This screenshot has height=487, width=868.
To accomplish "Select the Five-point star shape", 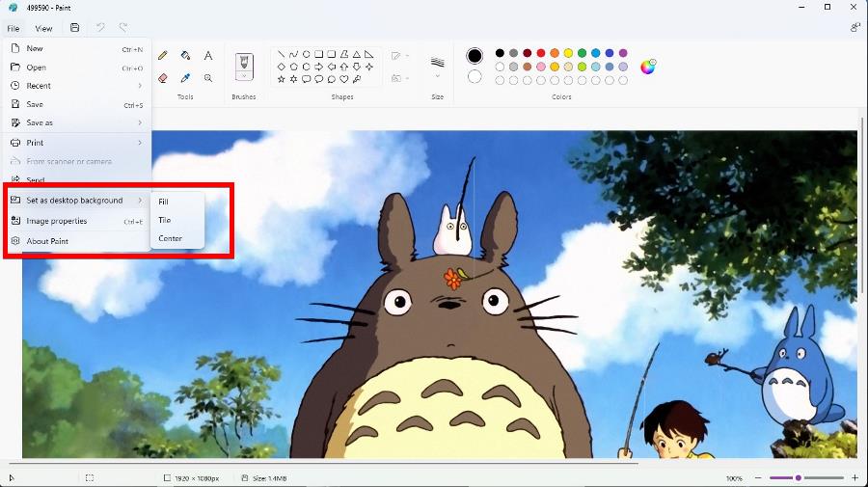I will tap(282, 79).
